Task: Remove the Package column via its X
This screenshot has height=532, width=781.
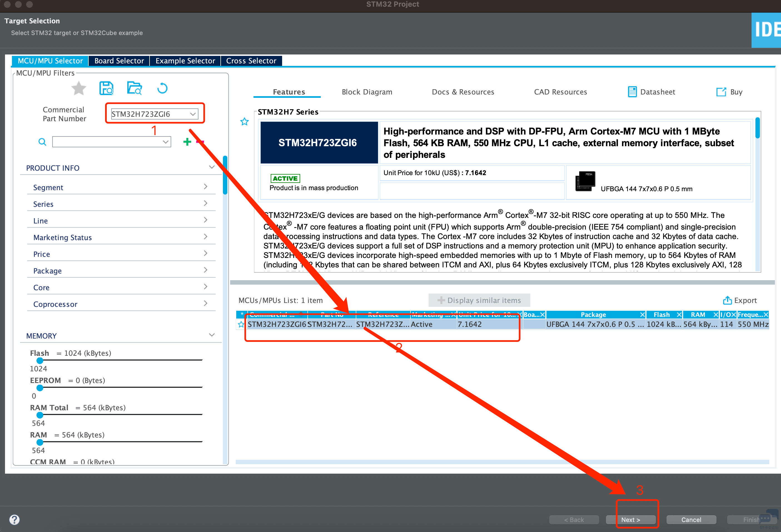Action: [642, 315]
